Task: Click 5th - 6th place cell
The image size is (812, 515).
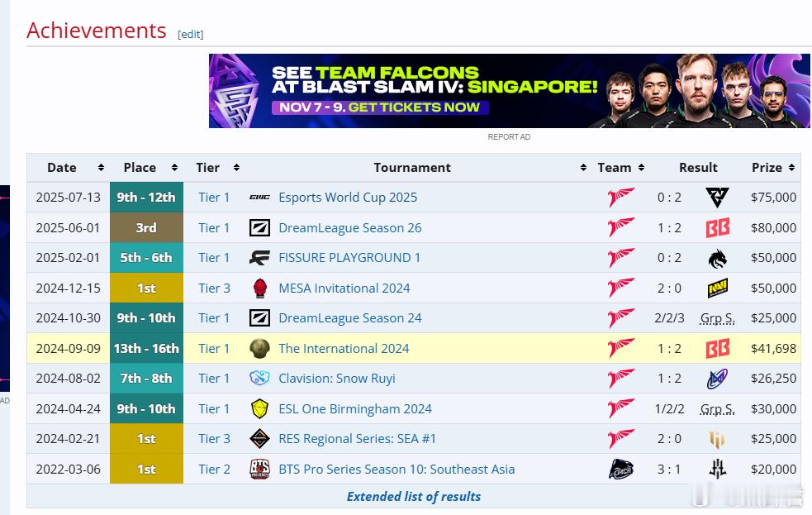Action: pyautogui.click(x=146, y=258)
